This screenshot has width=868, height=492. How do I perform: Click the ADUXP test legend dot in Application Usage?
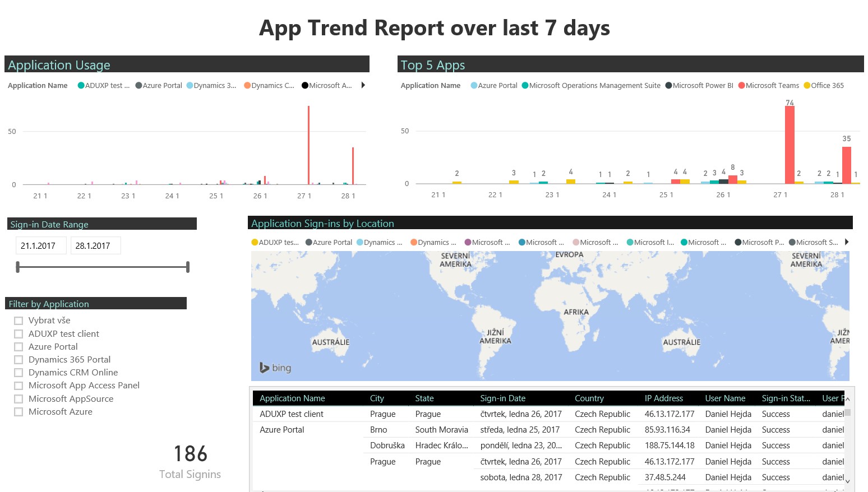pos(81,86)
